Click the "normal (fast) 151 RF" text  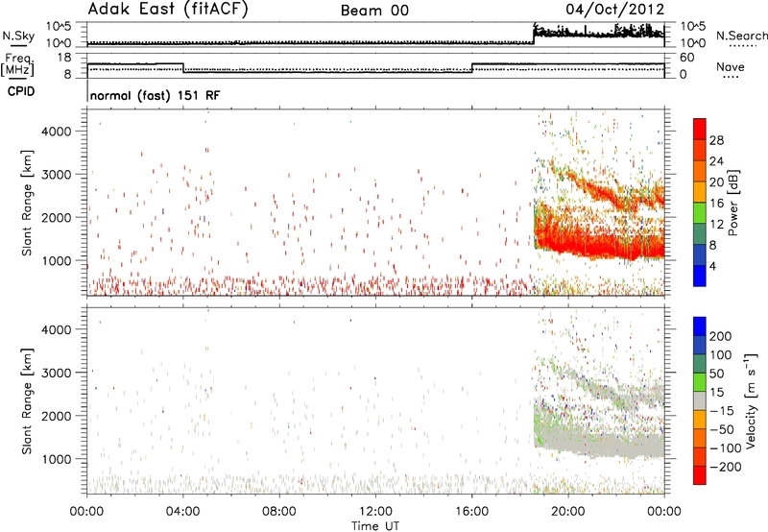(156, 95)
